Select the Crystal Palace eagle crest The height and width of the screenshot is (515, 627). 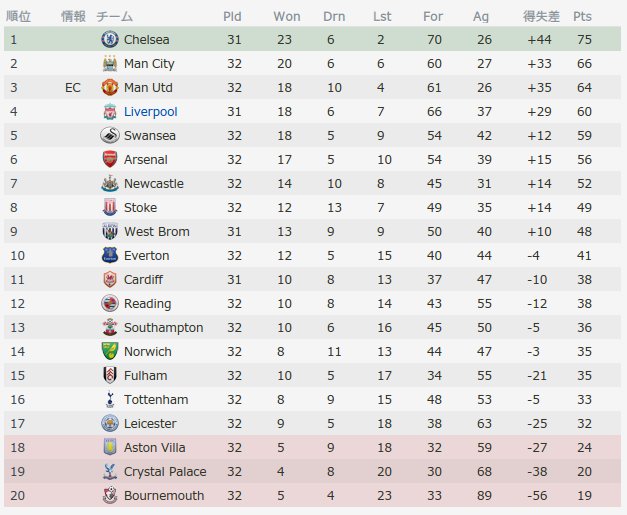click(110, 471)
